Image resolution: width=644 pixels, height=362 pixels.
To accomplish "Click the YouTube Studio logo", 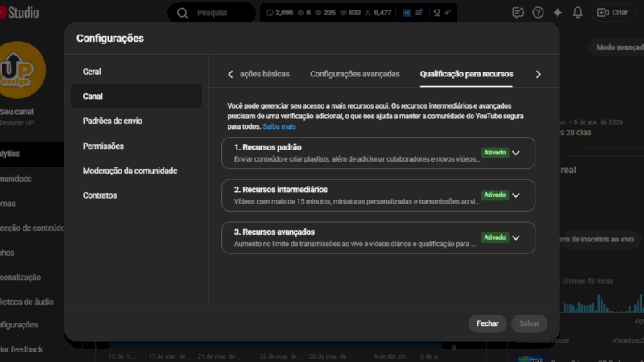I will click(19, 13).
